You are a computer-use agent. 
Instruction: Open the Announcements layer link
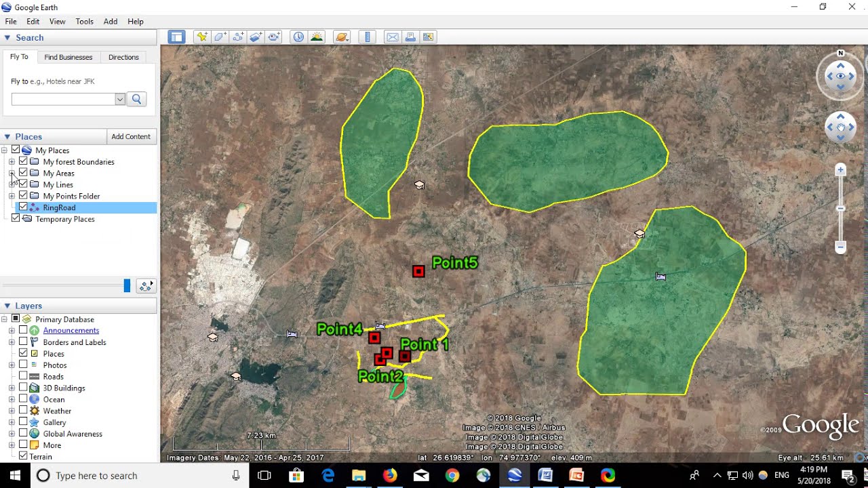[x=71, y=330]
